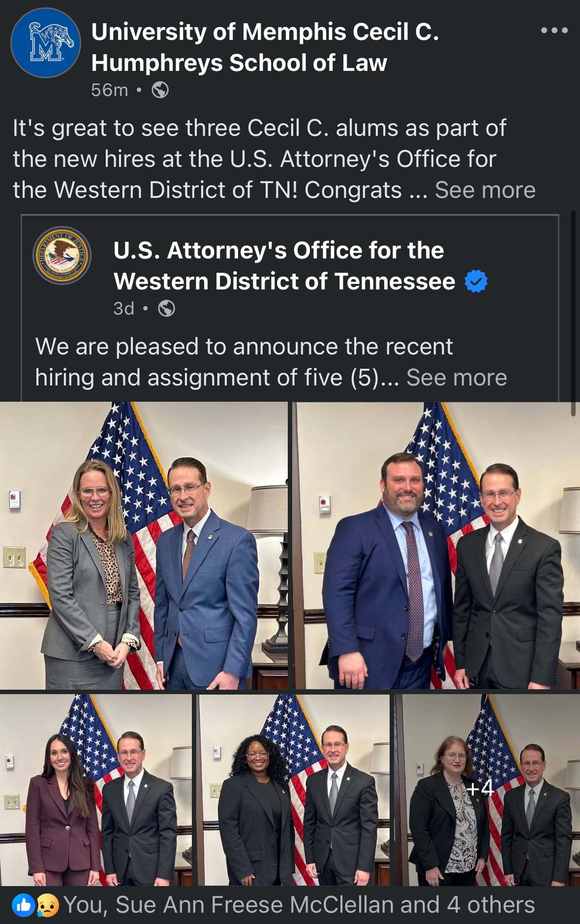580x924 pixels.
Task: Tap the Department of Justice seal avatar
Action: point(62,255)
